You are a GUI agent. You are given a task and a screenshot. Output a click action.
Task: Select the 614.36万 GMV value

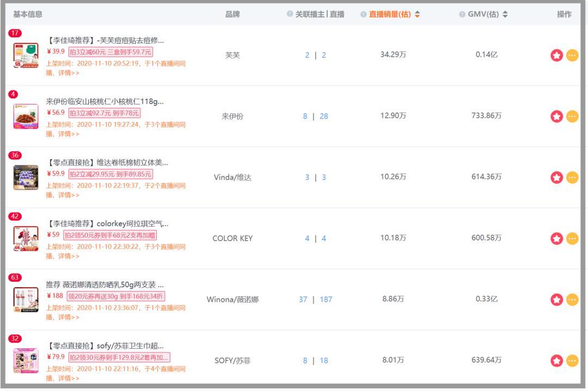coord(486,177)
